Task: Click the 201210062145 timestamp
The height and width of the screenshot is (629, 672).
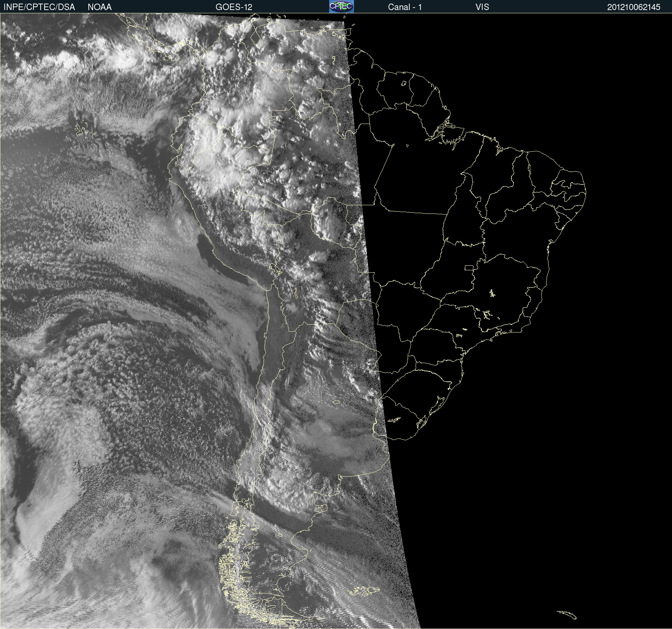Action: coord(634,7)
